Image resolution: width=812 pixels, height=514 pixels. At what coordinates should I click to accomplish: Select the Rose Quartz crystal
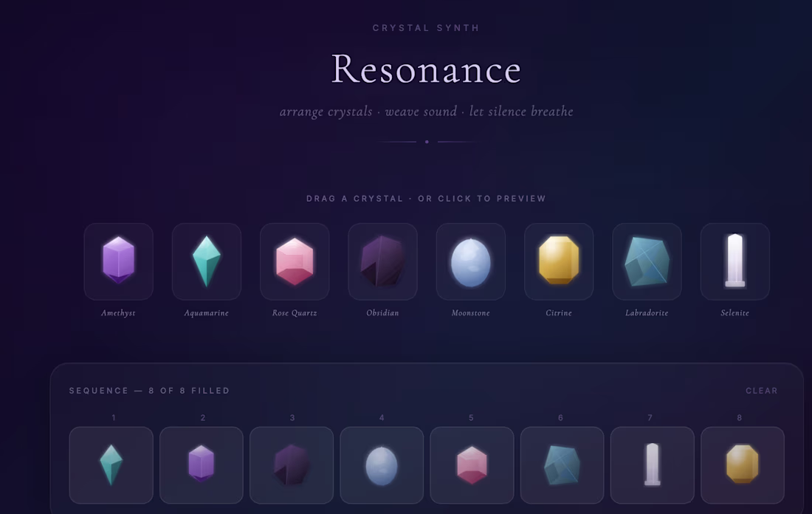(x=295, y=261)
